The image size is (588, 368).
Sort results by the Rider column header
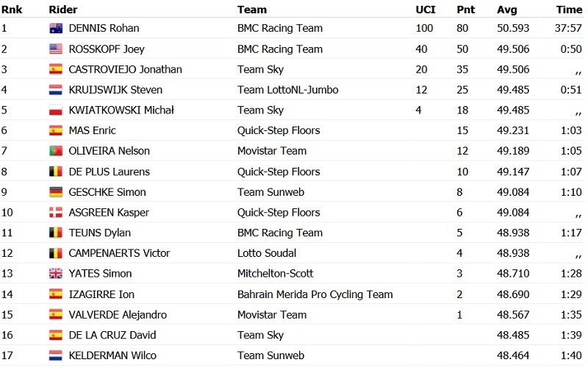click(x=62, y=10)
